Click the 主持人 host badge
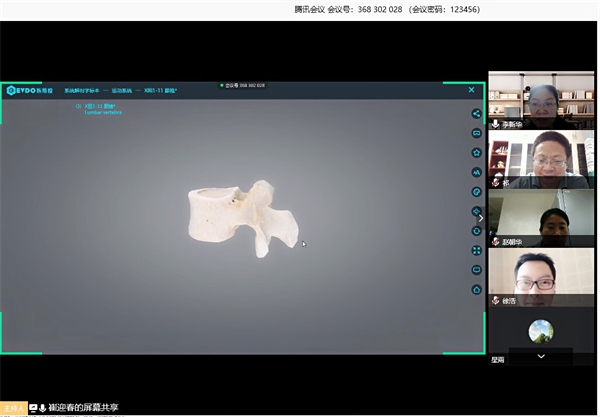 [x=13, y=408]
